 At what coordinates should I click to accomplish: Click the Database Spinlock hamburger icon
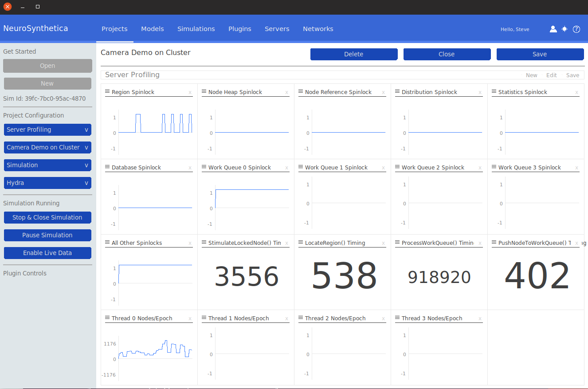pos(107,167)
